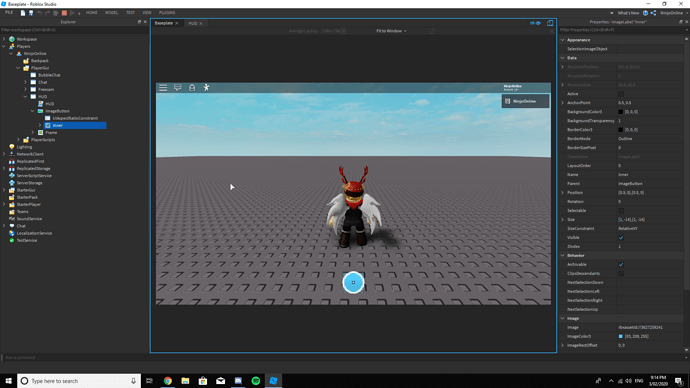Click the Windows taskbar search box
The width and height of the screenshot is (690, 388).
(x=79, y=381)
